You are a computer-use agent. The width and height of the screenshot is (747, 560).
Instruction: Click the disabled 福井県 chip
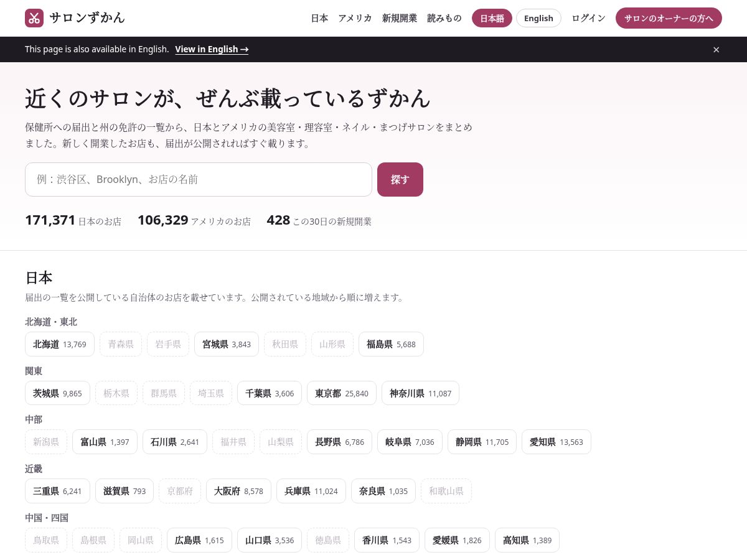tap(233, 442)
